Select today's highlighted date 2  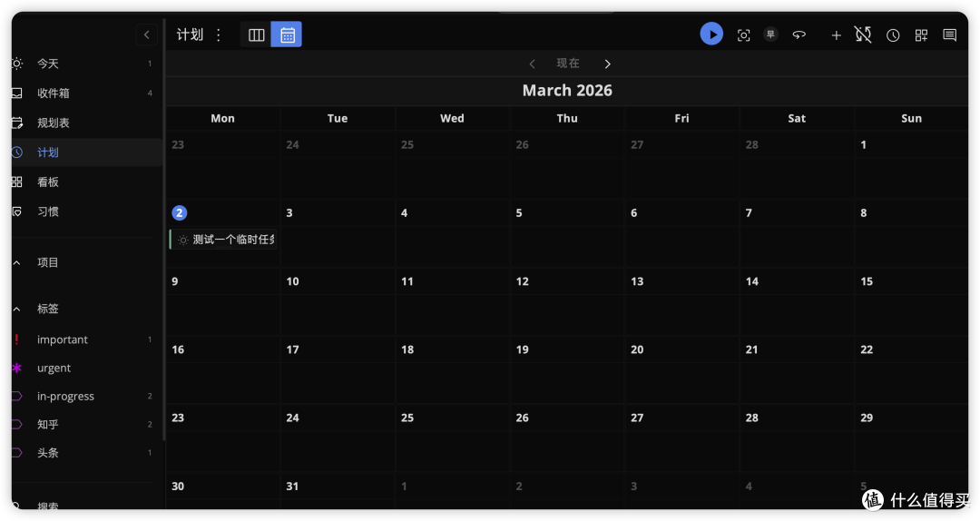180,212
